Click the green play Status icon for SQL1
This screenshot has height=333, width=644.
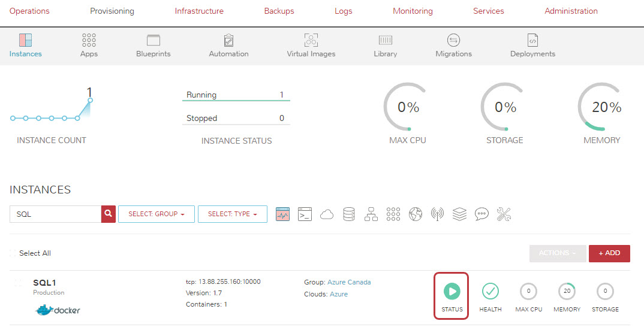pos(452,292)
